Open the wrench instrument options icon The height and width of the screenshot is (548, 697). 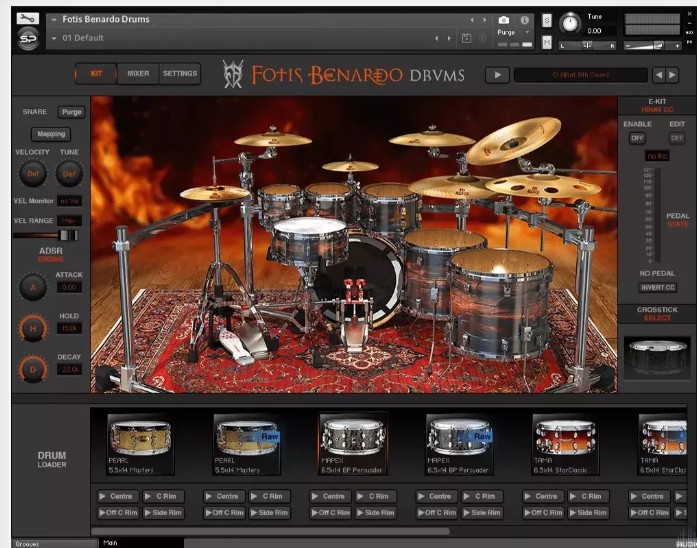28,18
